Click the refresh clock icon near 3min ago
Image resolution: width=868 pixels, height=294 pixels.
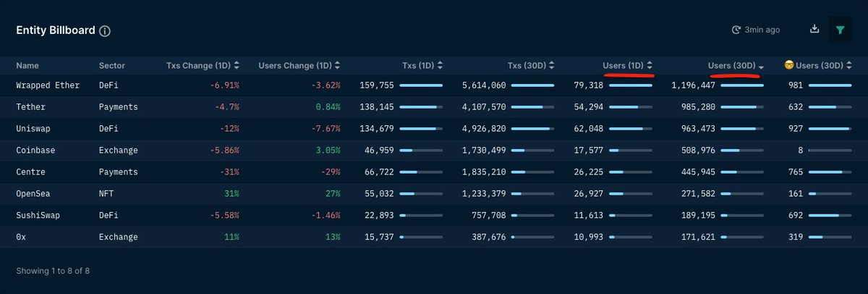pos(736,30)
